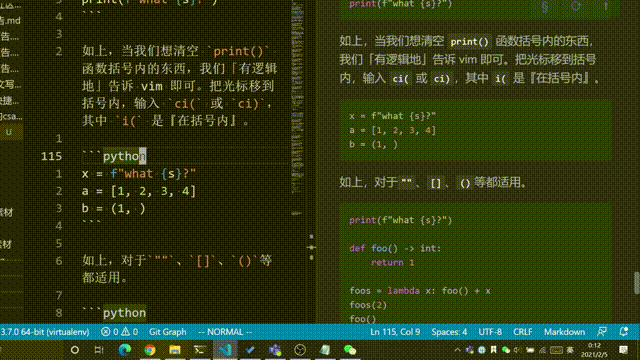Click inline code i( in preview
The image size is (640, 360).
(x=500, y=78)
